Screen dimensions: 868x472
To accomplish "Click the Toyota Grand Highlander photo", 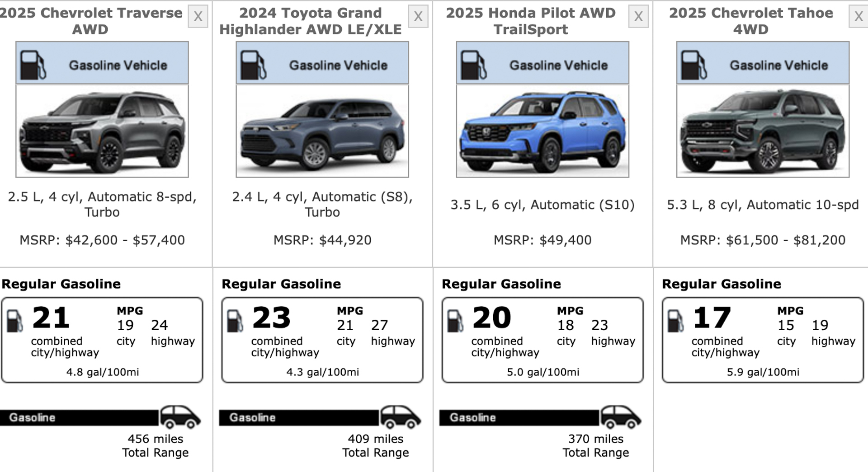I will (322, 131).
